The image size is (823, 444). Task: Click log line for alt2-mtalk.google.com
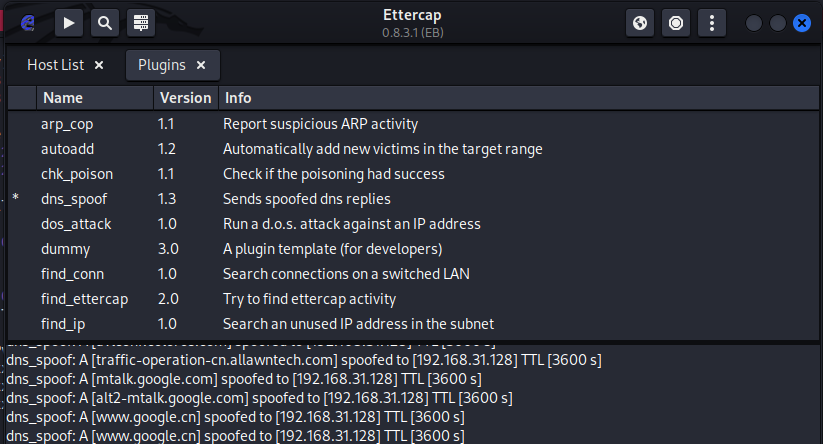[x=259, y=398]
